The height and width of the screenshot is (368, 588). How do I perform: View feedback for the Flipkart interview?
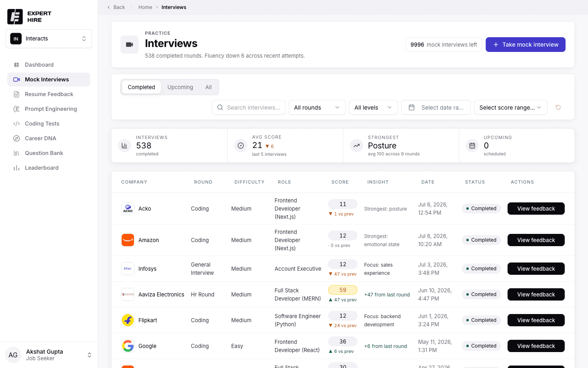coord(536,320)
